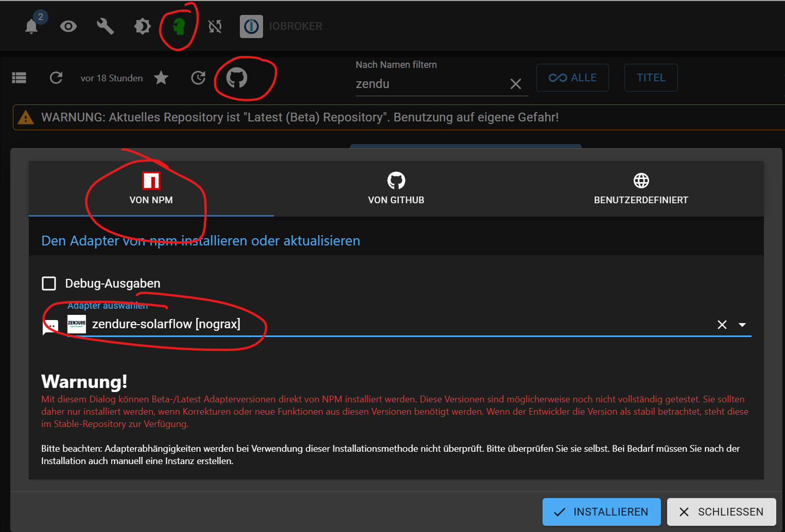785x532 pixels.
Task: Click the TITEL button
Action: pyautogui.click(x=651, y=78)
